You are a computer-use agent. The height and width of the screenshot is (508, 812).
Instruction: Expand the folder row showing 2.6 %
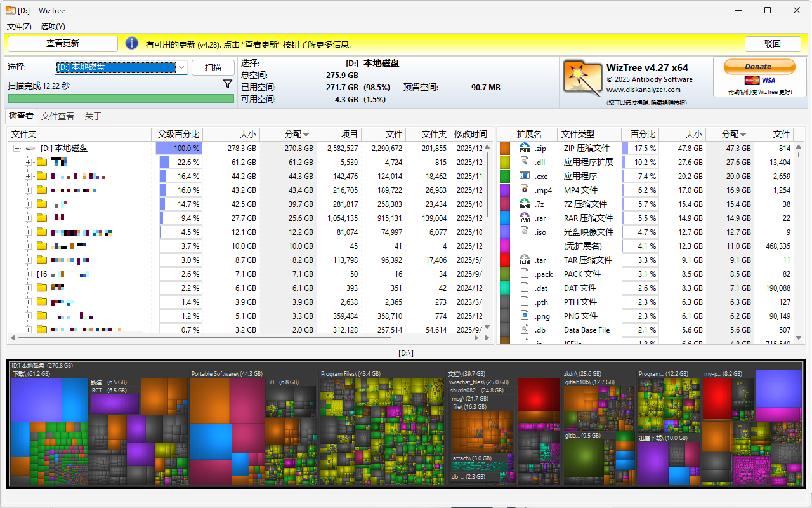[x=28, y=274]
